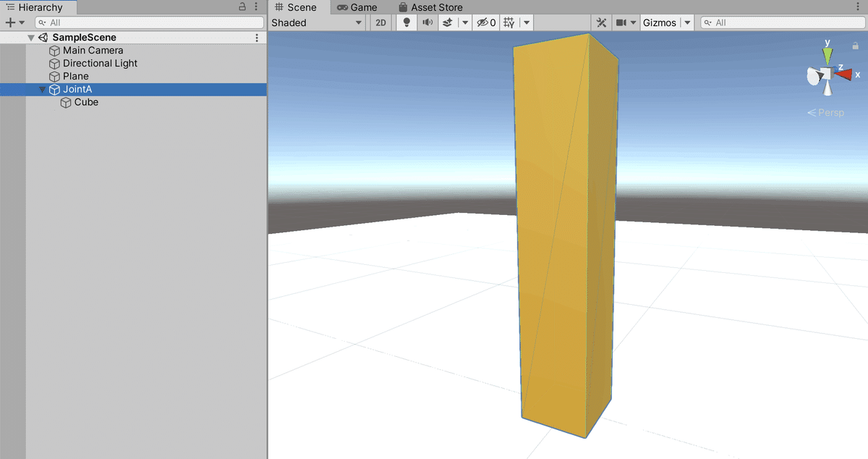This screenshot has width=868, height=459.
Task: Mute scene audio with the speaker icon
Action: [x=427, y=22]
